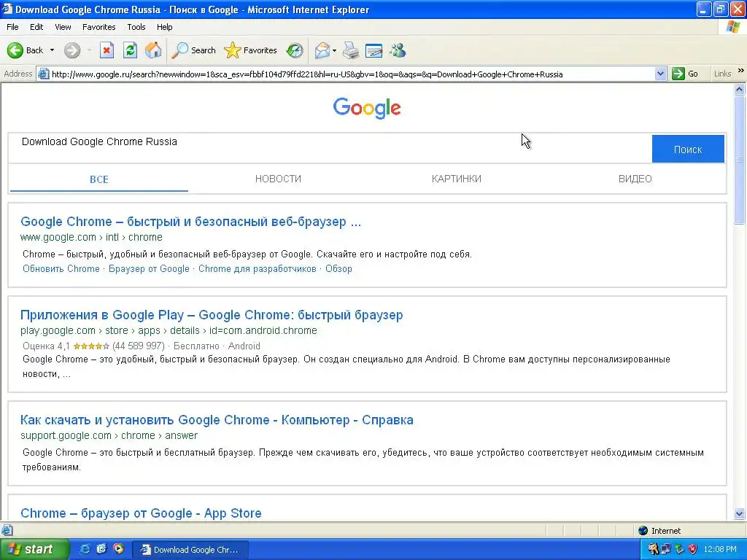Open result Google Chrome – быстрый и безопасный веб-браузер

[x=190, y=222]
